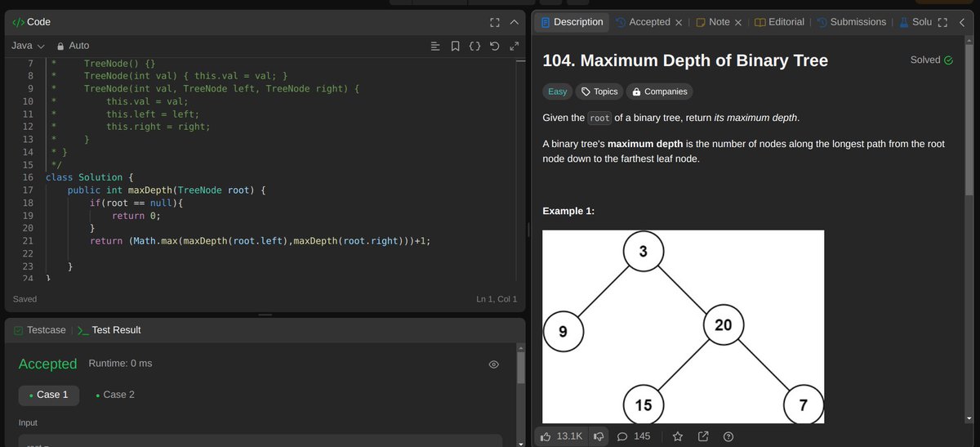
Task: Open the Accepted tab
Action: [x=643, y=22]
